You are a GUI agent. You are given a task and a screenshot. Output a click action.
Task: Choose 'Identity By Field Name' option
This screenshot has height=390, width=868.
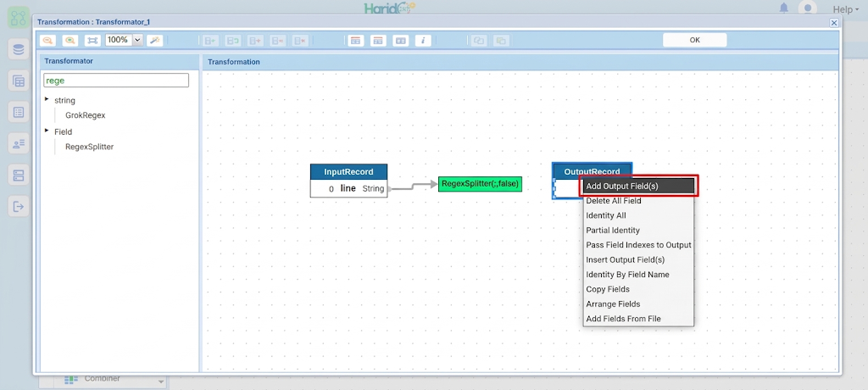638,274
